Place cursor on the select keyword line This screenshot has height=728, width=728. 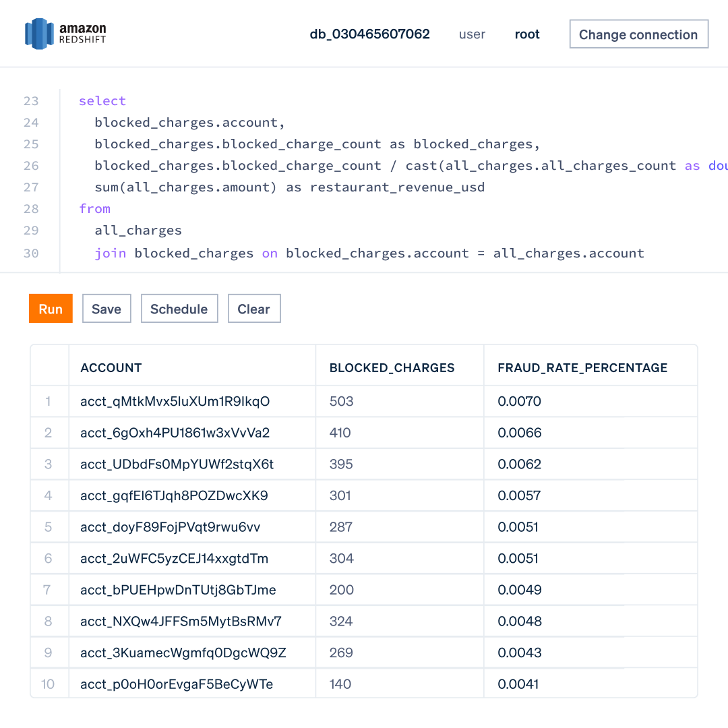pyautogui.click(x=102, y=100)
